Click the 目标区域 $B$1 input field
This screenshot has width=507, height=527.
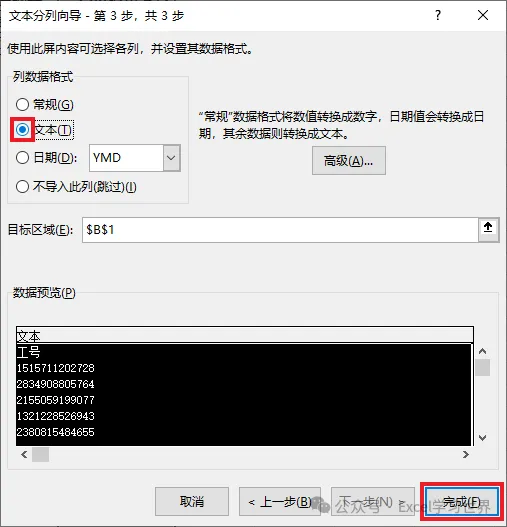coord(280,230)
